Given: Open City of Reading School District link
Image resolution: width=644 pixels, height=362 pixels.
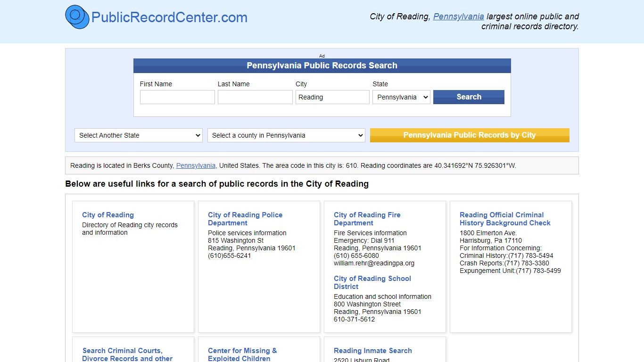Looking at the screenshot, I should (372, 282).
